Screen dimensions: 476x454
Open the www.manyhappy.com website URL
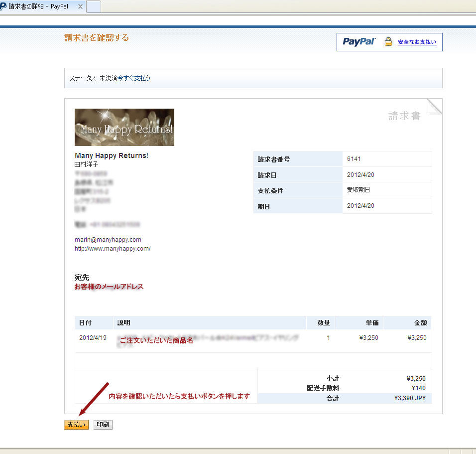(113, 249)
